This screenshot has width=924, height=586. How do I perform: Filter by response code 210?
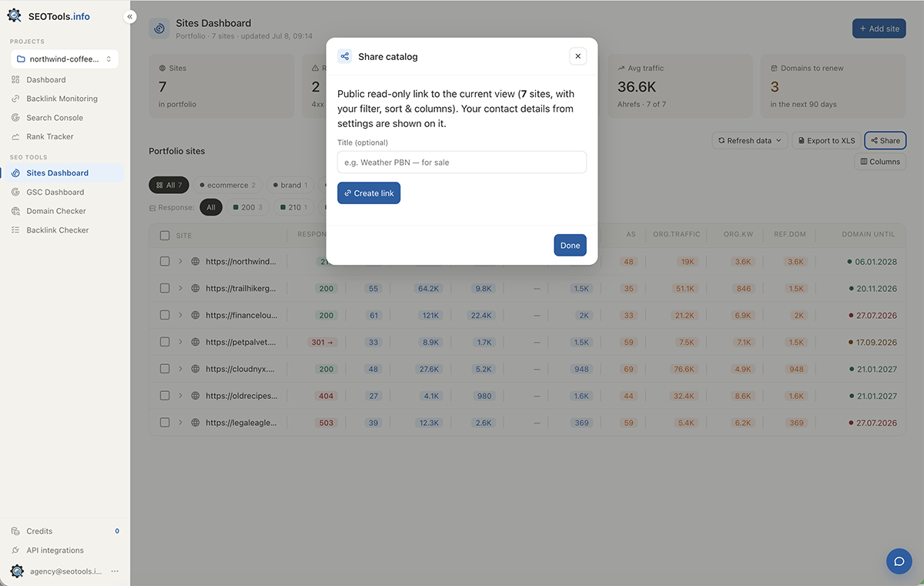click(x=293, y=207)
